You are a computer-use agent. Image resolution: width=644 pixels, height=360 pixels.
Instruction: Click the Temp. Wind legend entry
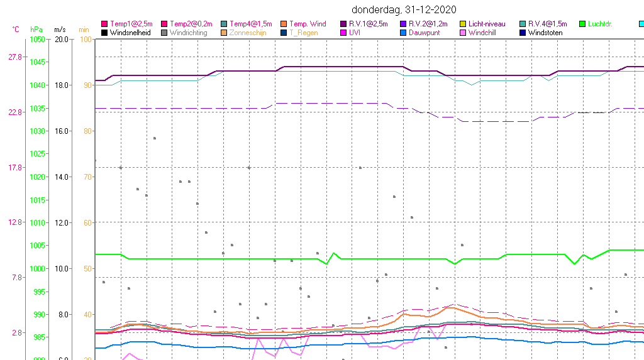pos(307,24)
